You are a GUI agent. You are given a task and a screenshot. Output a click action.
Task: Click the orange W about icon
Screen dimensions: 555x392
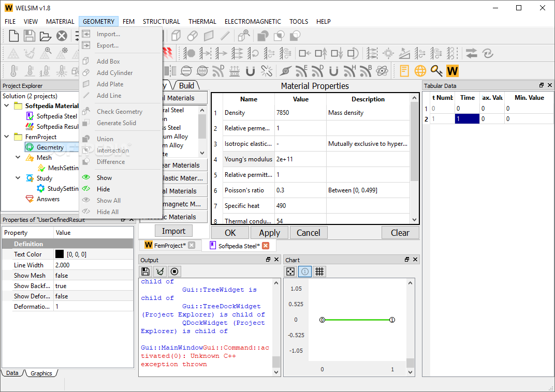coord(452,71)
